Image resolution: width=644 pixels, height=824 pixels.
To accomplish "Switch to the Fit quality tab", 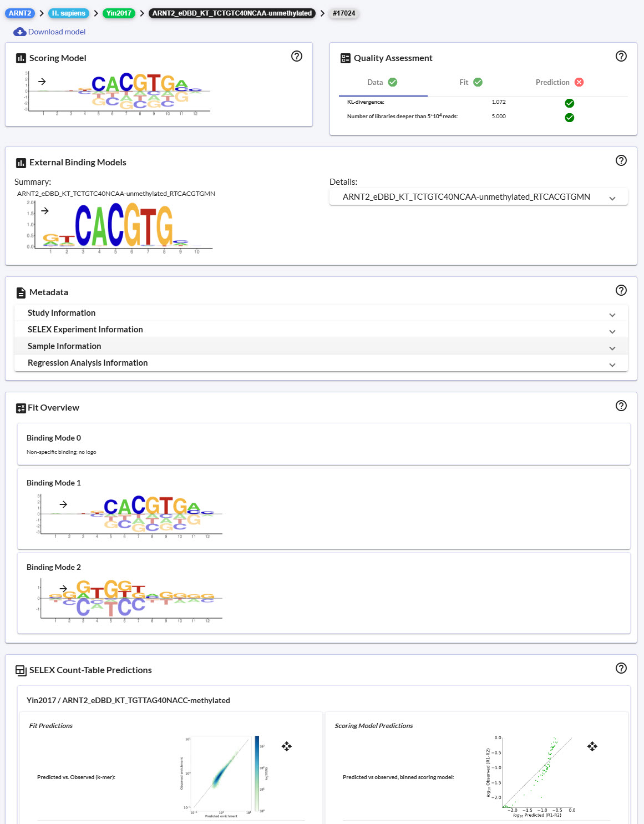I will (471, 82).
